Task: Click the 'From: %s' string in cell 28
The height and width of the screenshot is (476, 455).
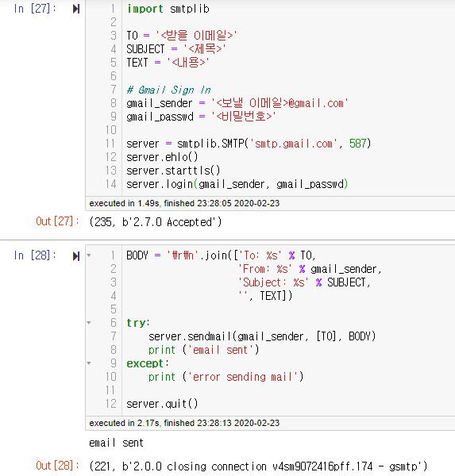Action: (265, 269)
